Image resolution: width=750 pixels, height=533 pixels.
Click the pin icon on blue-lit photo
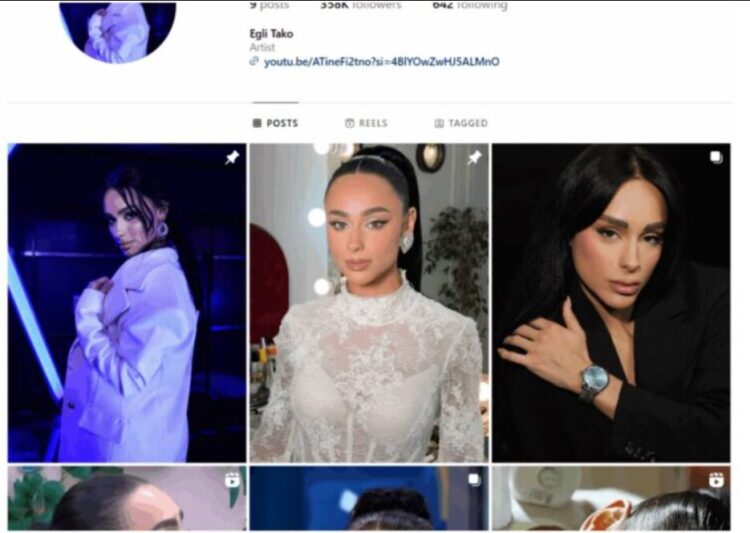(x=232, y=157)
